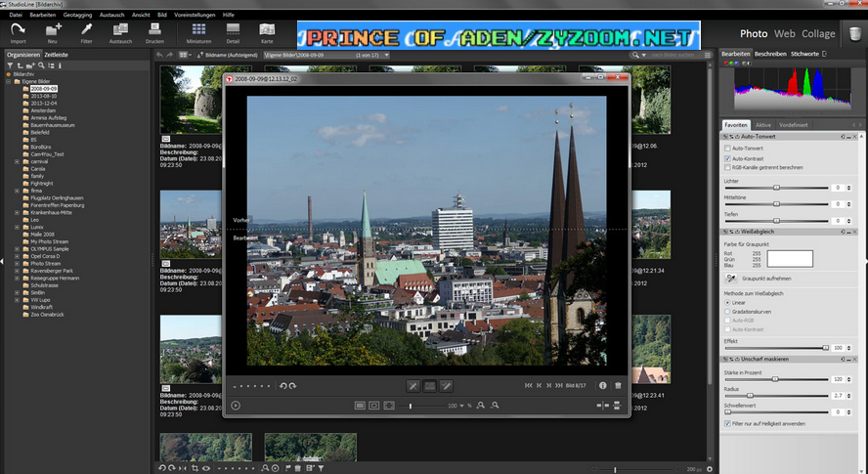The height and width of the screenshot is (474, 868).
Task: Open the Voreinstellungen menu
Action: 196,15
